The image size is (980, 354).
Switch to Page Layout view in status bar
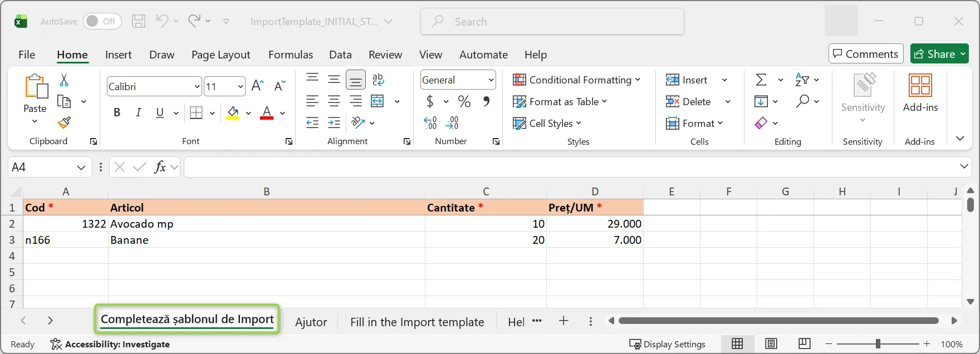click(x=771, y=344)
